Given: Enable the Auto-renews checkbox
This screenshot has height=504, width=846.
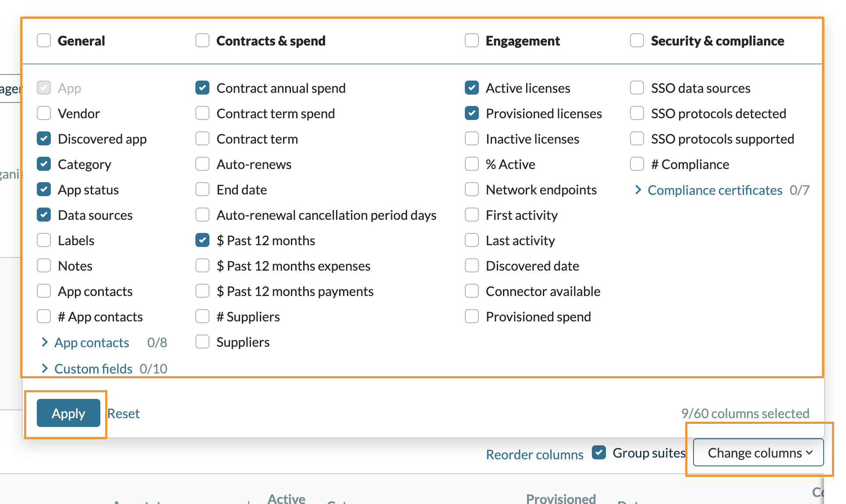Looking at the screenshot, I should pos(202,164).
